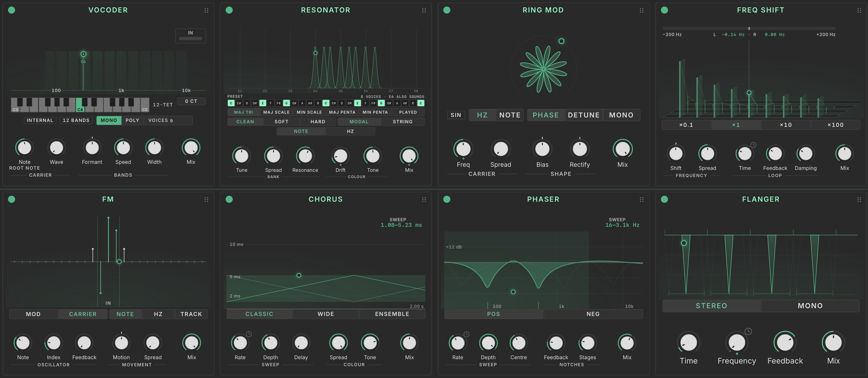Click the Freq Shift ±200 Hz slider
The image size is (868, 378).
click(x=749, y=28)
